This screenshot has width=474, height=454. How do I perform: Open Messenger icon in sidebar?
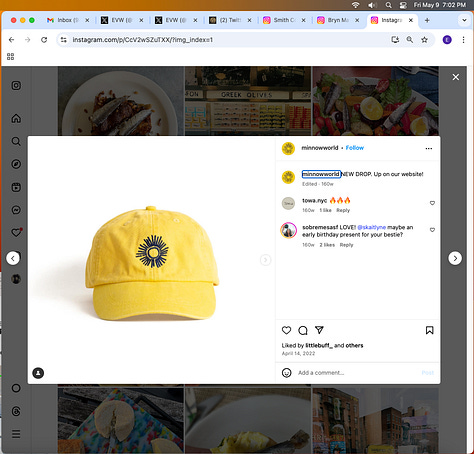pyautogui.click(x=16, y=210)
